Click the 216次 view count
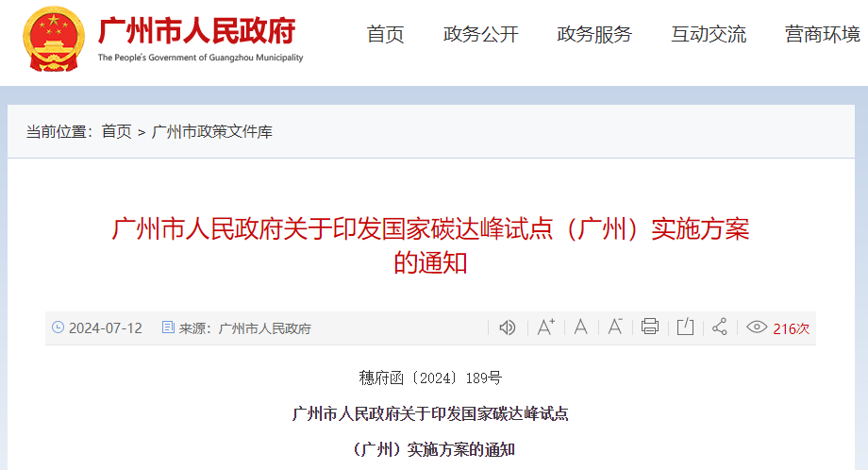The image size is (868, 470). click(x=791, y=328)
